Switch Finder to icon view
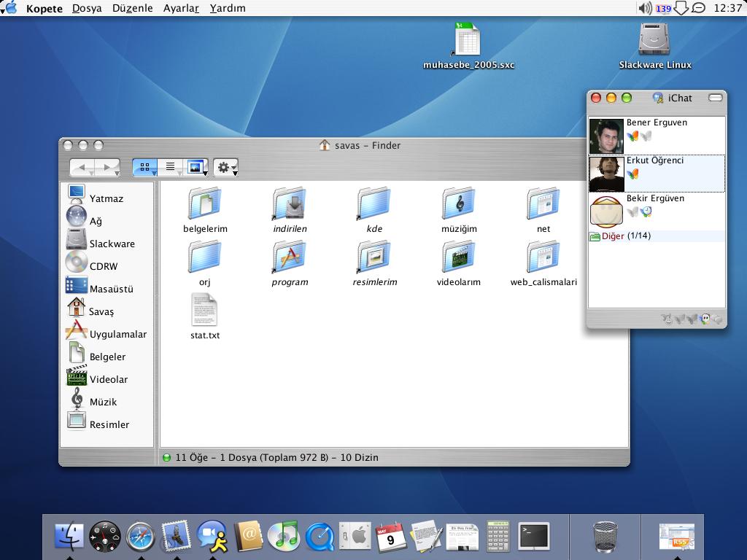The height and width of the screenshot is (560, 747). [x=145, y=167]
